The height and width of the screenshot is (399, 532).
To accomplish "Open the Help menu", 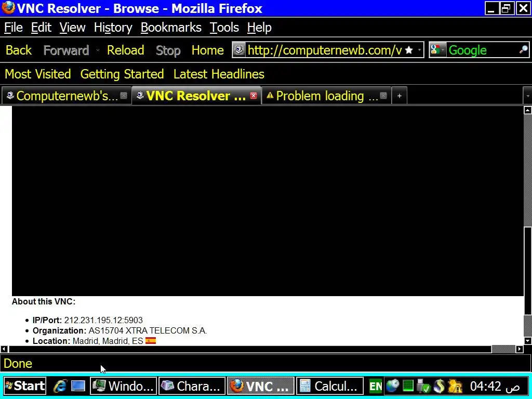I will tap(259, 28).
